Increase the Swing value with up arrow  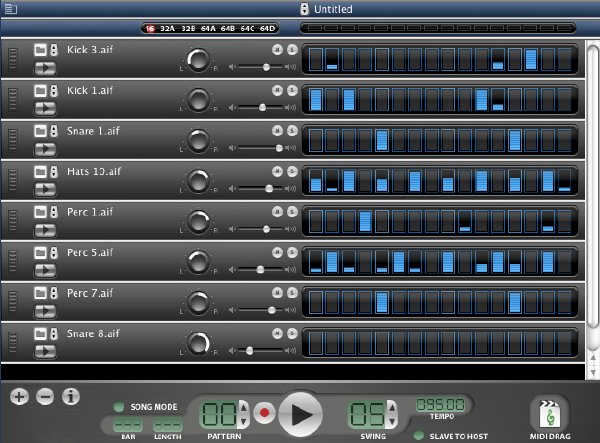tap(392, 407)
